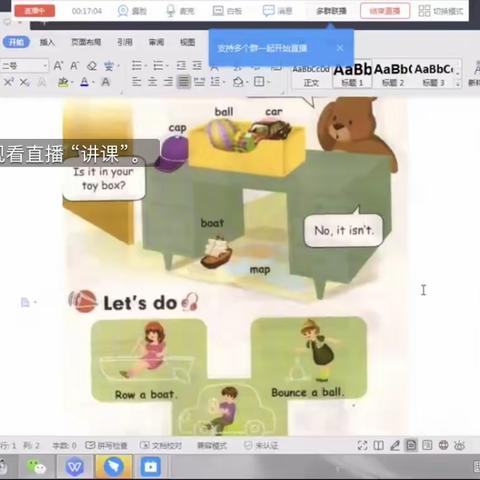Screen dimensions: 480x480
Task: Click 多群联播 multi-group broadcast
Action: tap(331, 11)
